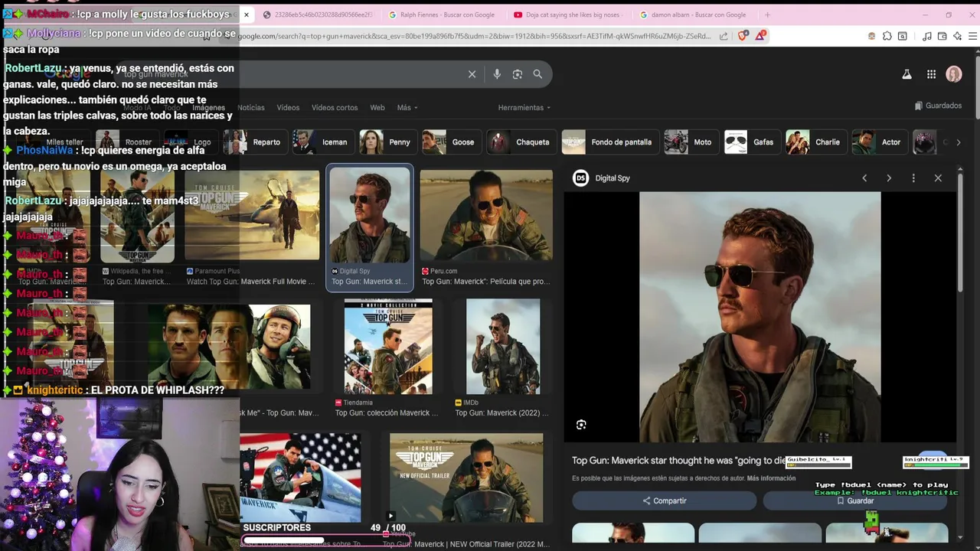Switch to the Web results tab
980x551 pixels.
pyautogui.click(x=377, y=108)
